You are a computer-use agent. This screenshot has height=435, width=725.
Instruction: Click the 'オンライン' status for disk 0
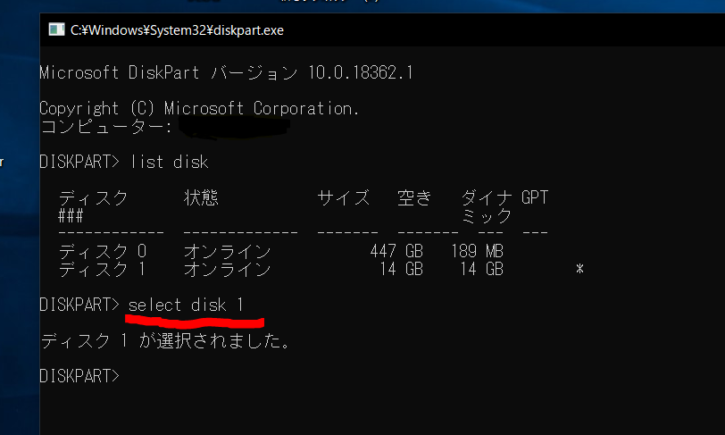[227, 251]
